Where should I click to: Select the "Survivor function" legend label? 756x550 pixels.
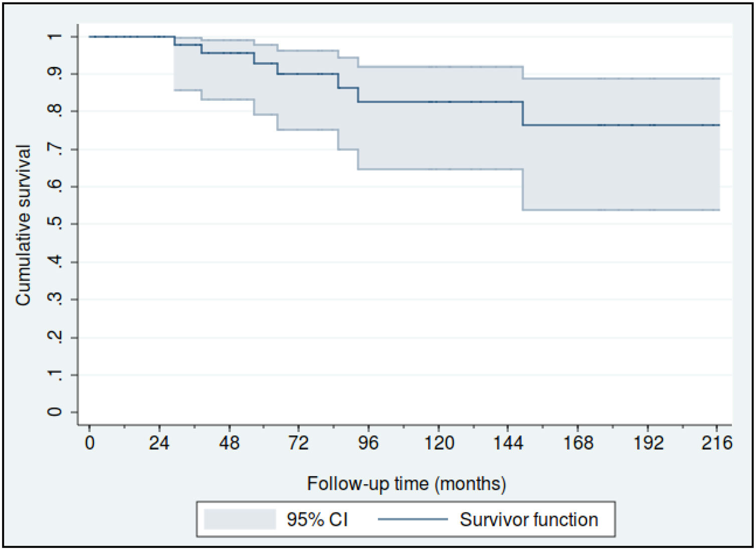coord(529,520)
